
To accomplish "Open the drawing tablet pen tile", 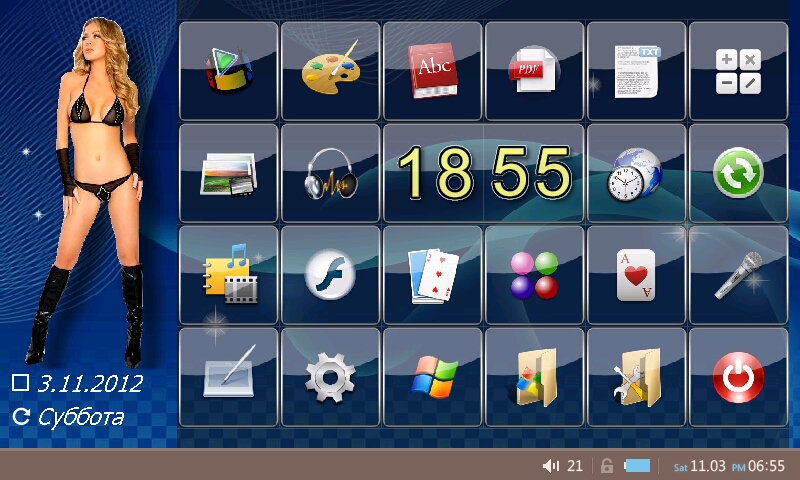I will pyautogui.click(x=229, y=377).
